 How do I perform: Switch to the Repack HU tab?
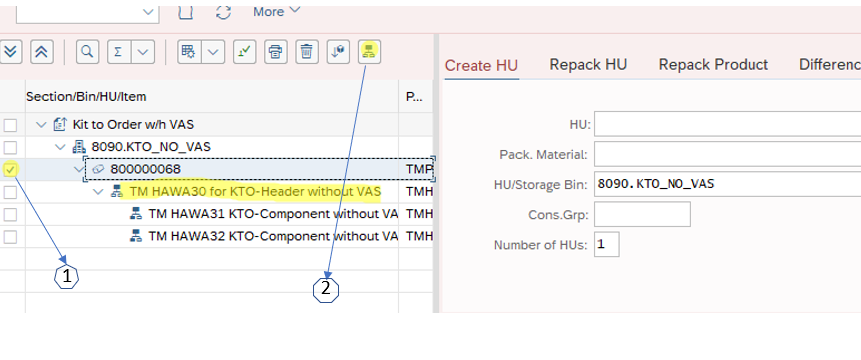coord(588,65)
